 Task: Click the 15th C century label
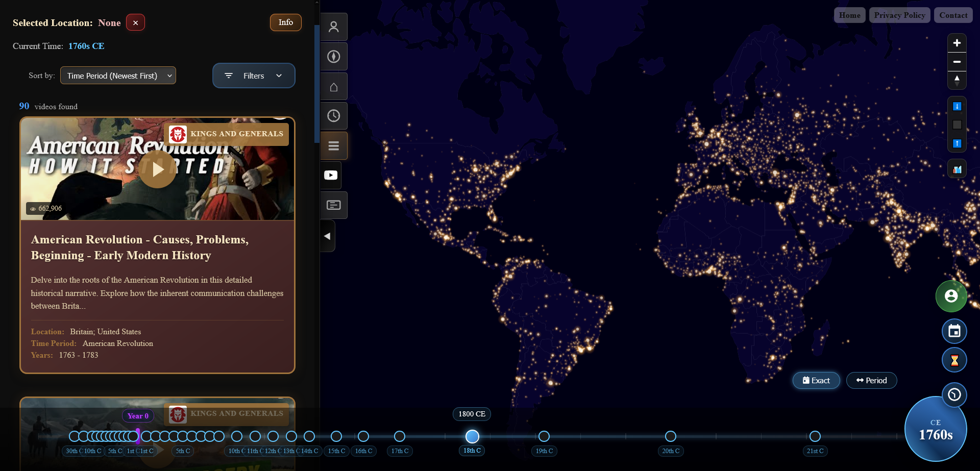click(336, 451)
